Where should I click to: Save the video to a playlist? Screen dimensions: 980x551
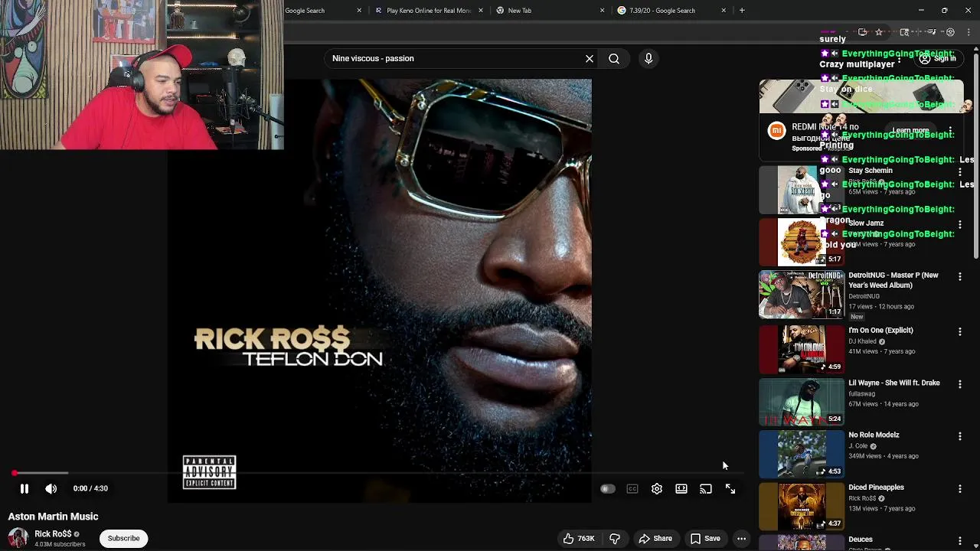(x=705, y=539)
